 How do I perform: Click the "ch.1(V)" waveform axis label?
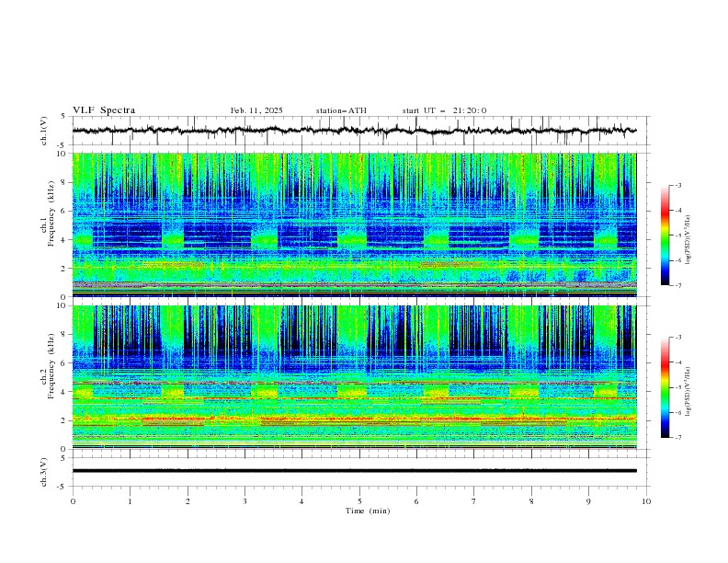[44, 131]
